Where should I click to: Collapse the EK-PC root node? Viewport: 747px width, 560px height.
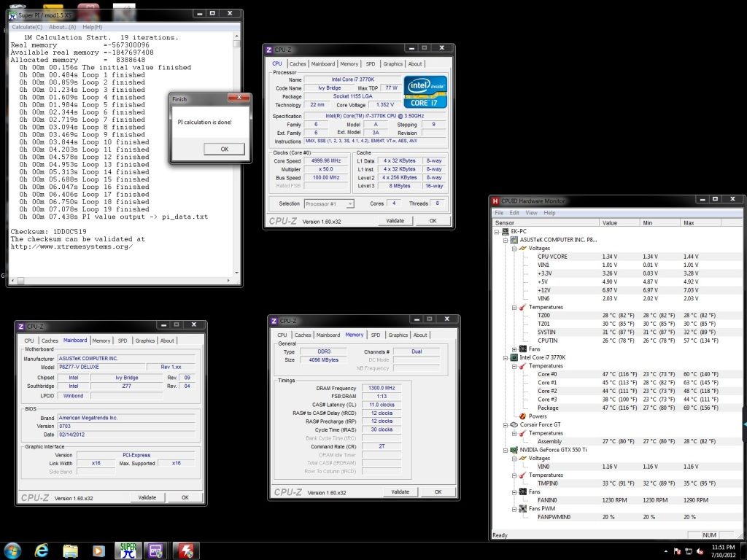point(497,232)
